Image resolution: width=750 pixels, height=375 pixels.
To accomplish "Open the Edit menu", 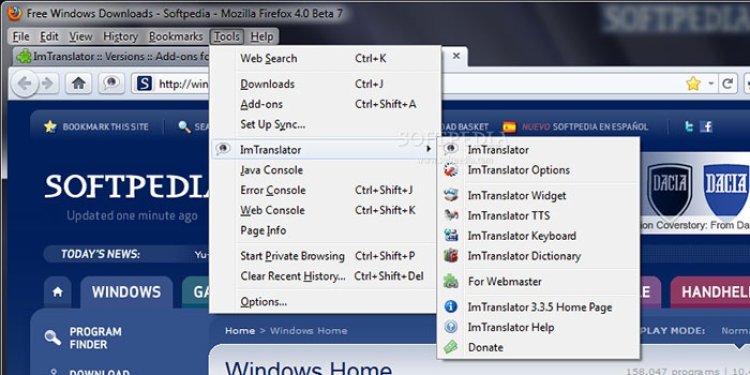I will coord(49,37).
